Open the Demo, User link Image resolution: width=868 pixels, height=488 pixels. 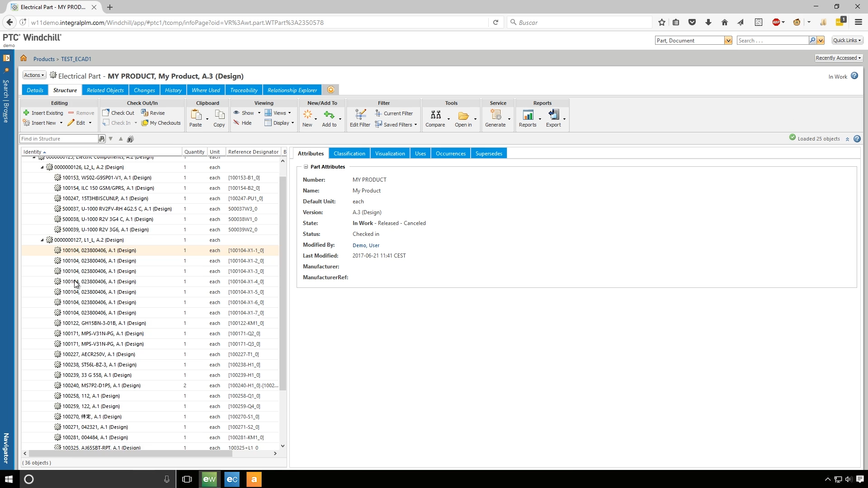coord(366,245)
